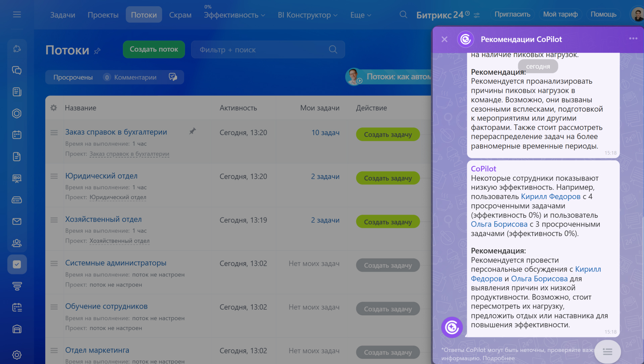644x364 pixels.
Task: Switch to the Скрам tab
Action: 180,15
